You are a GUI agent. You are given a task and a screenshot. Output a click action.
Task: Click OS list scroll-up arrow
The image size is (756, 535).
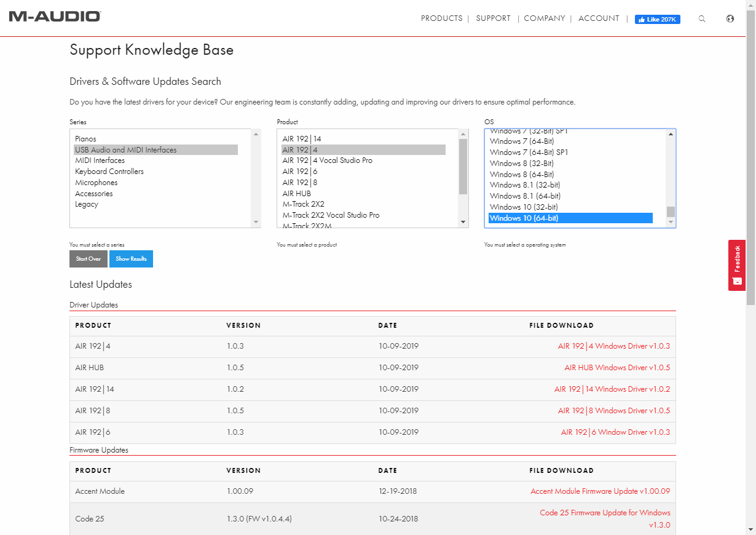671,134
